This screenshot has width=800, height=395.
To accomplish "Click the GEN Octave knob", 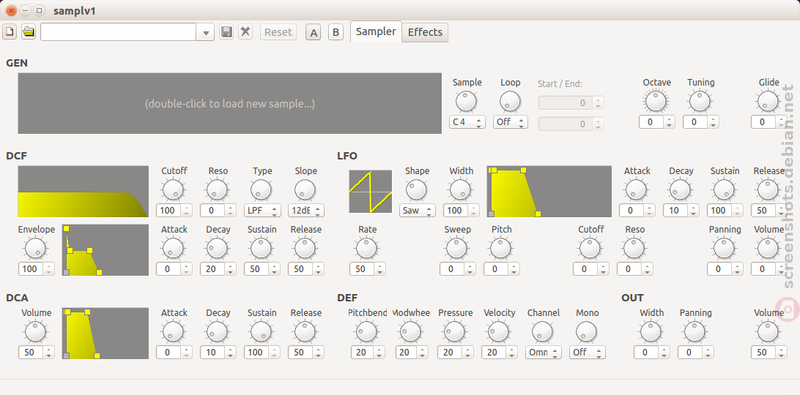I will [656, 101].
